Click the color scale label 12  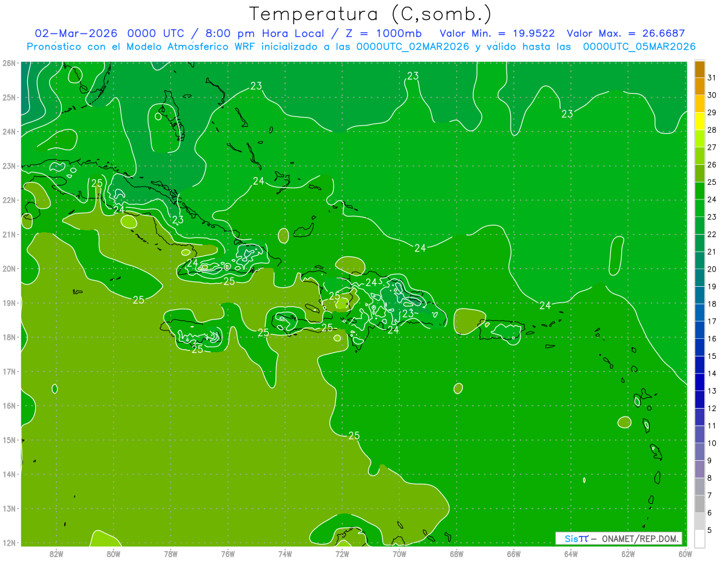(712, 408)
